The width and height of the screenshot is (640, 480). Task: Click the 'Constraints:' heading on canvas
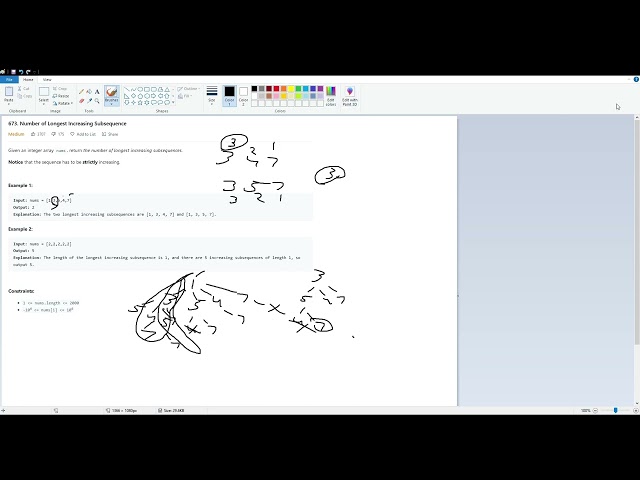(21, 291)
